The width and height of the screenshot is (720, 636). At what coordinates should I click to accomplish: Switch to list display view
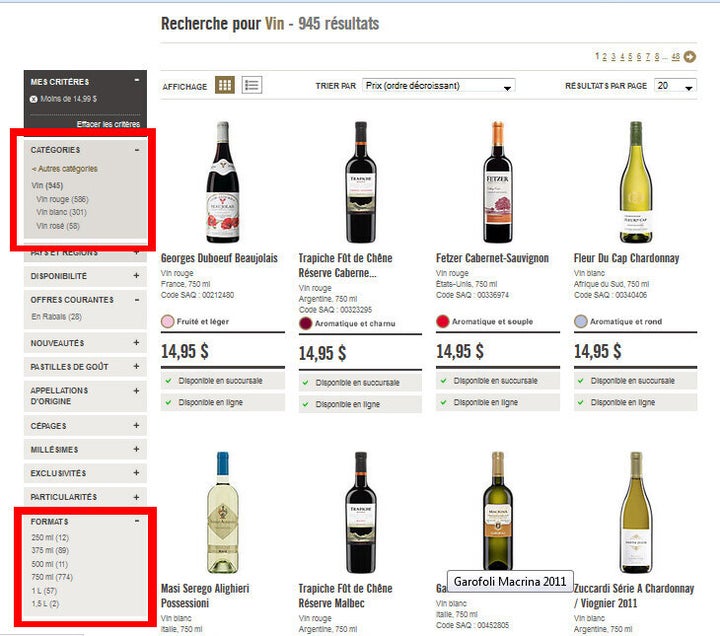(252, 85)
